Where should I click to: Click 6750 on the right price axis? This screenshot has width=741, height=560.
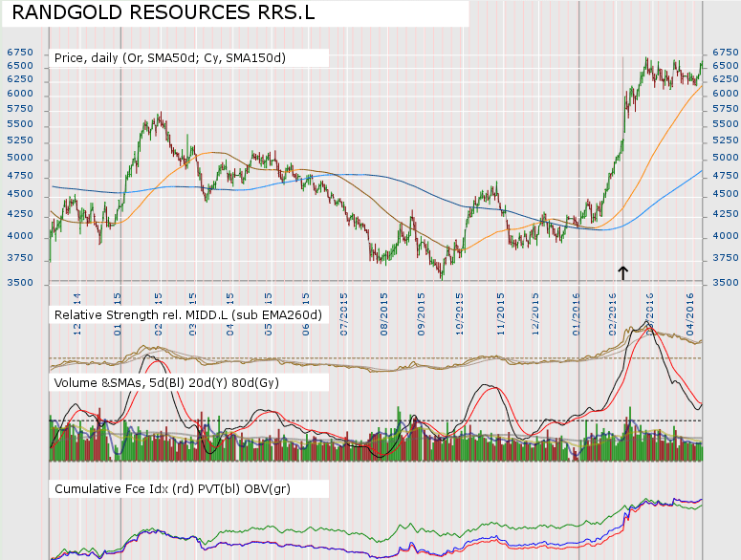click(x=722, y=54)
